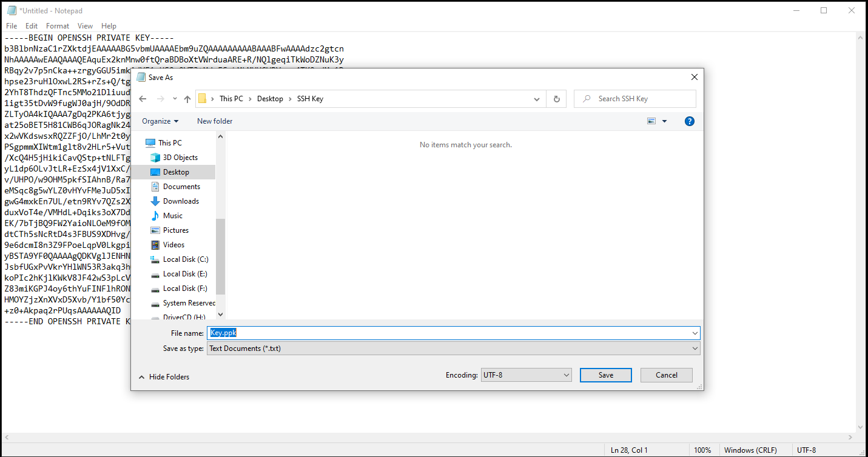Expand the Organize dropdown menu
Image resolution: width=868 pixels, height=457 pixels.
tap(160, 121)
